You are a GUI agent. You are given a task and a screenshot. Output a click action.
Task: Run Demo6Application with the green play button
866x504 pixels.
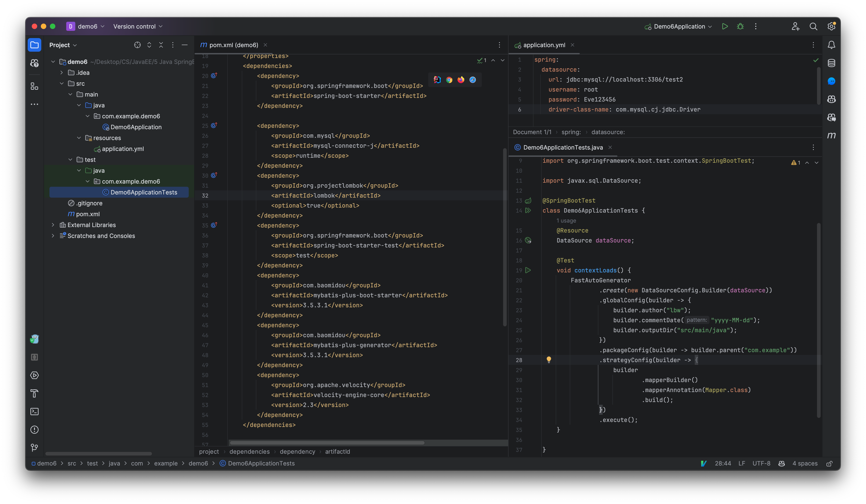coord(725,26)
